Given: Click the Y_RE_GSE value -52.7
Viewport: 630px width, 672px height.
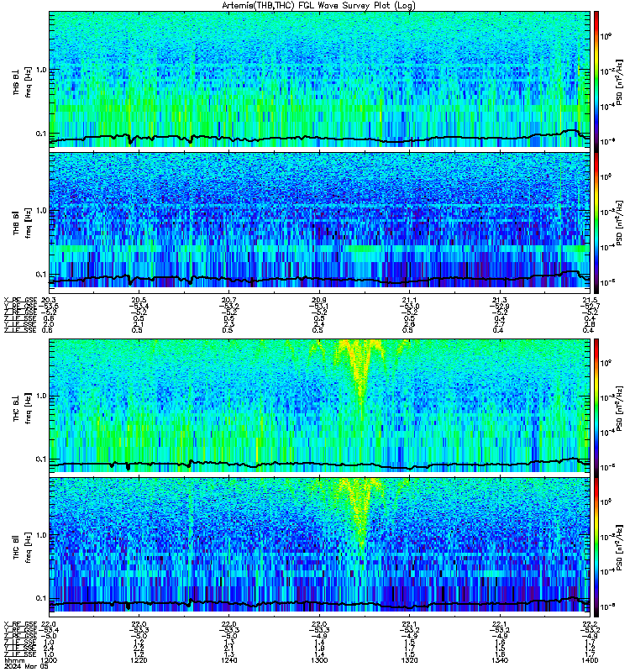Looking at the screenshot, I should (590, 306).
